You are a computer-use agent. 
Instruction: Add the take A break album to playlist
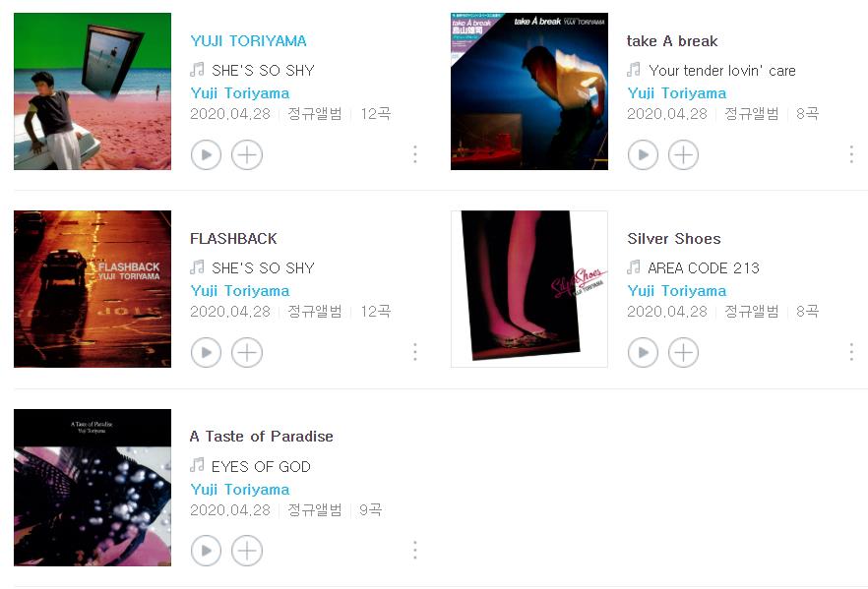click(x=684, y=154)
